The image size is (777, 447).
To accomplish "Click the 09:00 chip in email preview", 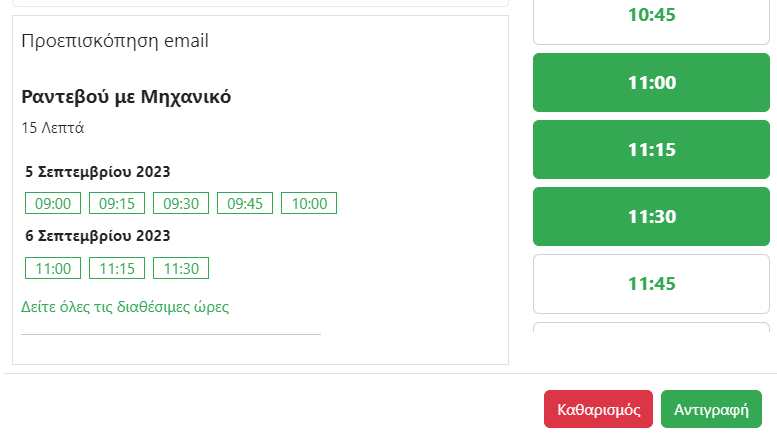I will click(53, 203).
